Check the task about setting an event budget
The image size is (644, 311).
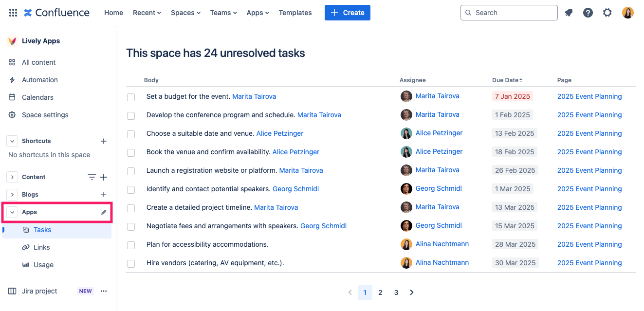pos(130,97)
